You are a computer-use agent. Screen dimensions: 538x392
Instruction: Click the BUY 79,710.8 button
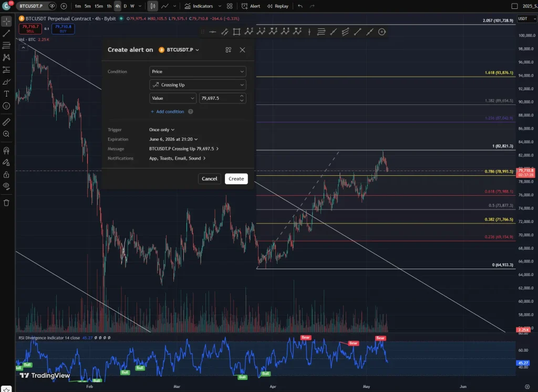(63, 29)
